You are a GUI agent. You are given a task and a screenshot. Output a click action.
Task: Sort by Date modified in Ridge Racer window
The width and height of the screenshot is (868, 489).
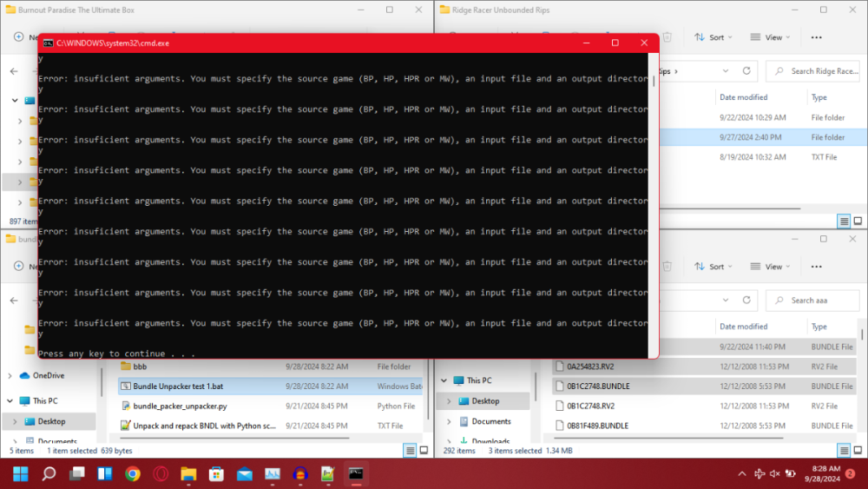point(744,97)
